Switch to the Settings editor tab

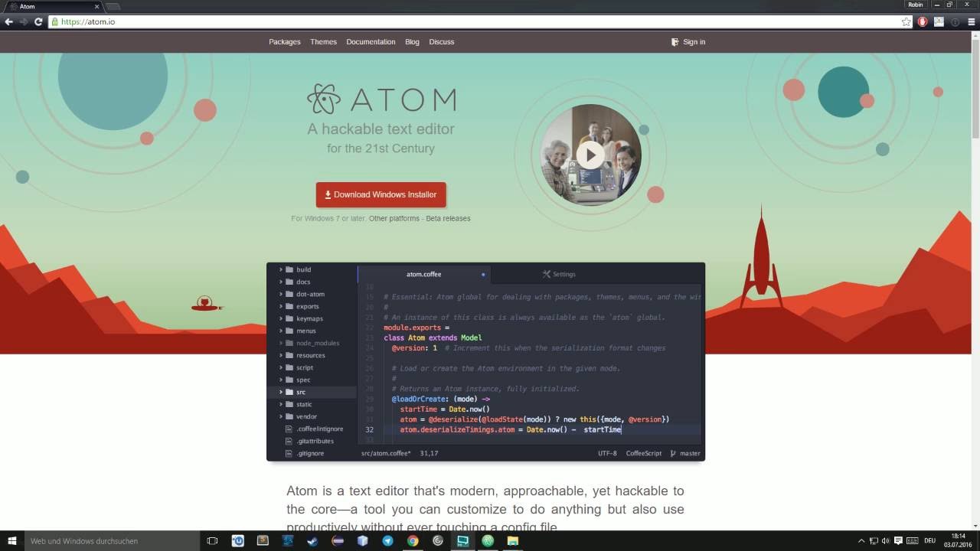point(559,274)
